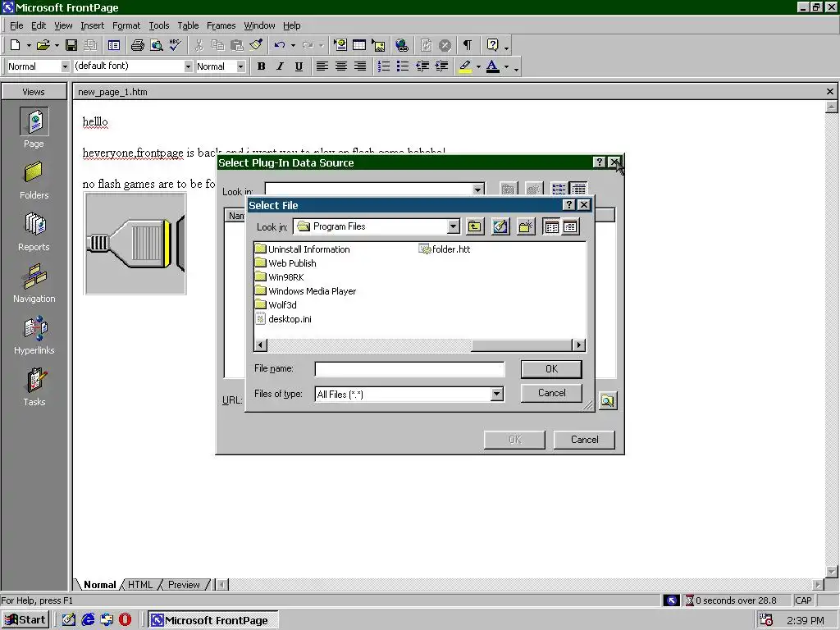Open Folders view in Views bar
This screenshot has width=840, height=630.
pos(34,181)
